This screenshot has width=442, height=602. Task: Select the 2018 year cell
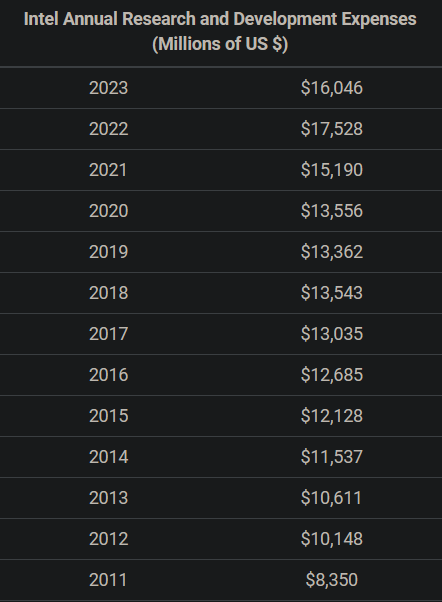(109, 293)
